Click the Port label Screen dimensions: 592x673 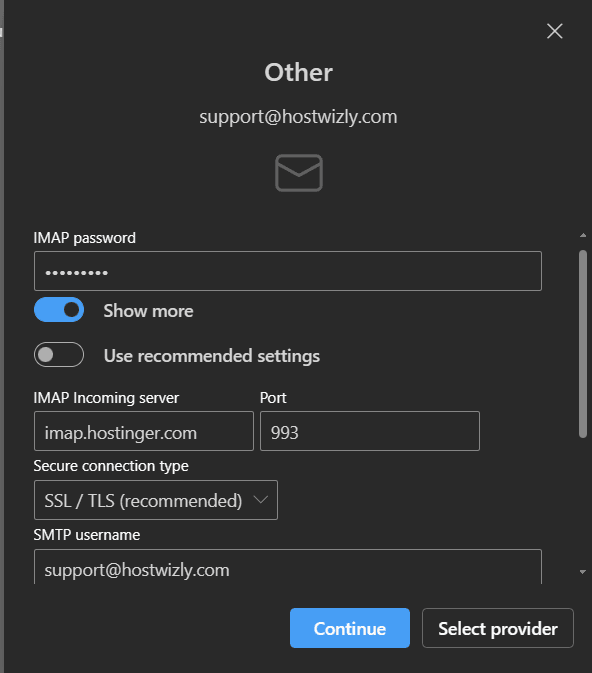pos(273,398)
